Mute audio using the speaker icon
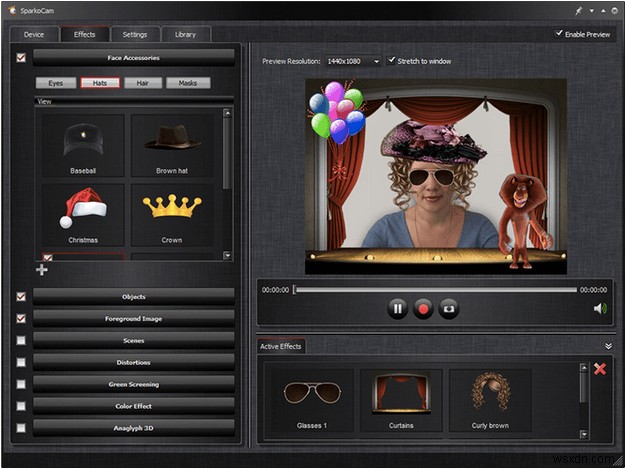 [x=599, y=309]
